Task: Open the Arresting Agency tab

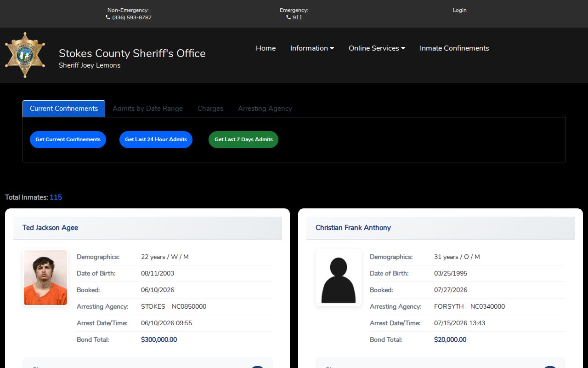Action: coord(265,109)
